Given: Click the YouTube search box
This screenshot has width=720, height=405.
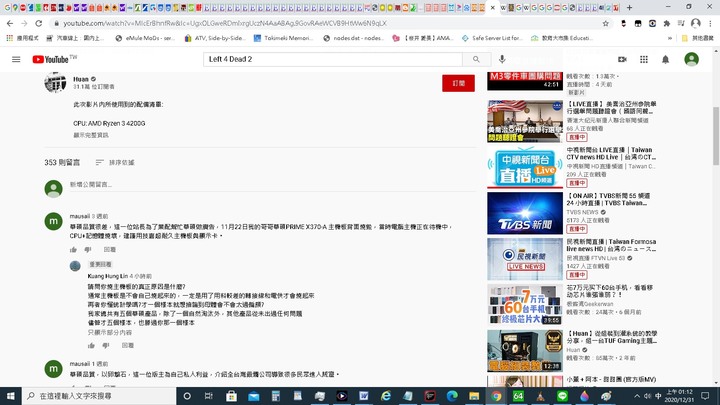Looking at the screenshot, I should 332,59.
